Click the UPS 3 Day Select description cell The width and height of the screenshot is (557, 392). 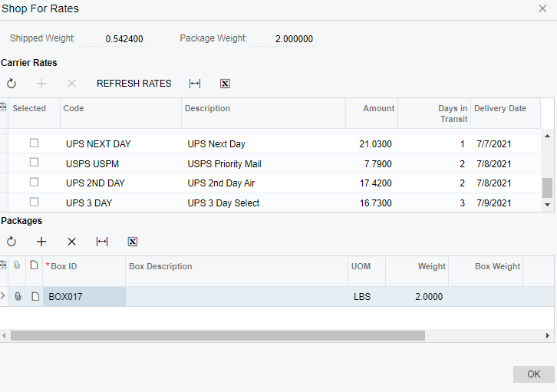pyautogui.click(x=264, y=203)
